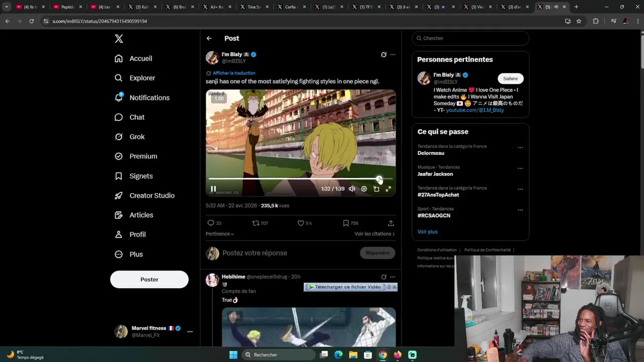Go back with the Post arrow
This screenshot has width=644, height=362.
tap(209, 38)
